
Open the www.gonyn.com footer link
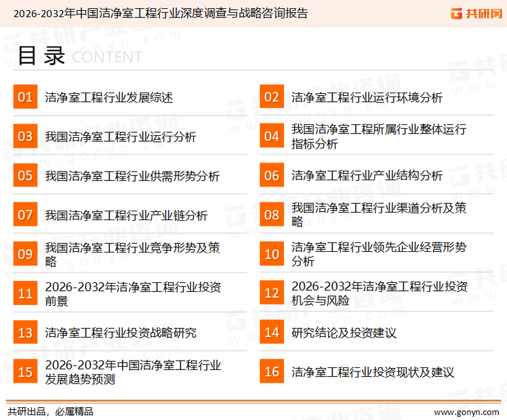pos(466,412)
